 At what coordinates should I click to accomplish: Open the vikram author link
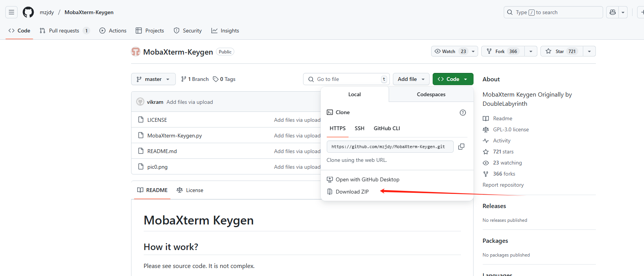click(x=155, y=102)
